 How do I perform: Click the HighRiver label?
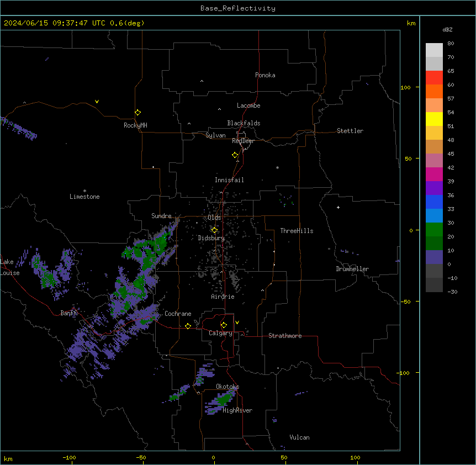pyautogui.click(x=237, y=410)
